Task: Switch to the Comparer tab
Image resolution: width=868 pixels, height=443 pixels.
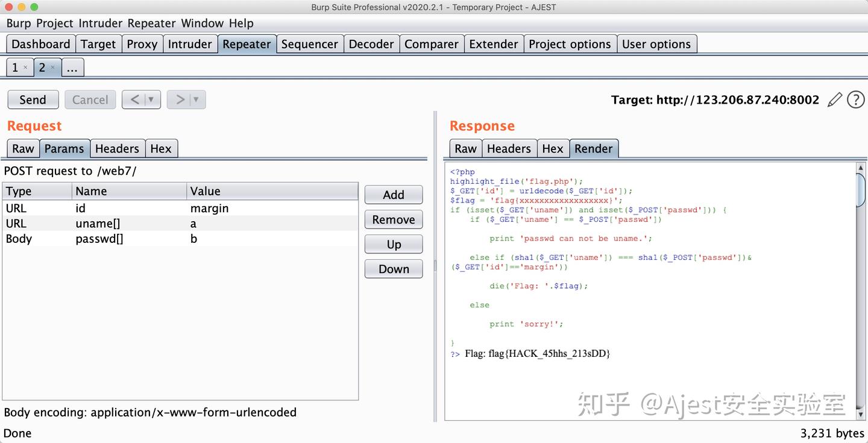Action: pyautogui.click(x=432, y=44)
